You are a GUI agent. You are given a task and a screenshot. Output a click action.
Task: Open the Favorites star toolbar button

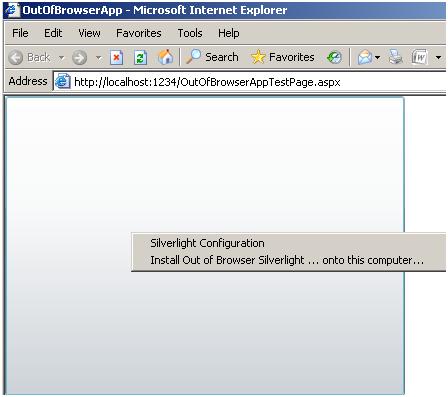point(283,57)
